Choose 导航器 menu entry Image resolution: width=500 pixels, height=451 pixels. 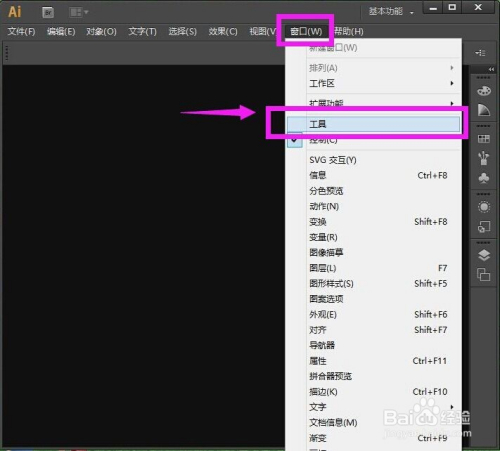(373, 345)
